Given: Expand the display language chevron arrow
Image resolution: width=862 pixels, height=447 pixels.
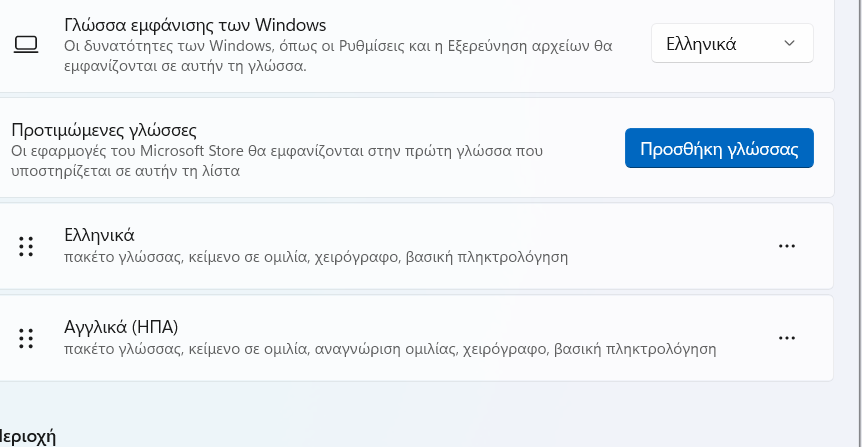Looking at the screenshot, I should coord(789,43).
